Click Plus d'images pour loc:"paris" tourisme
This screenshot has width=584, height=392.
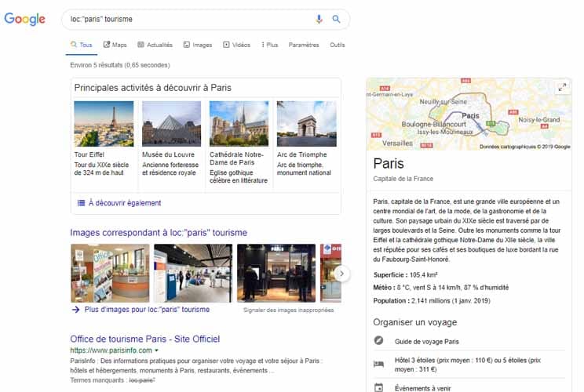point(147,310)
